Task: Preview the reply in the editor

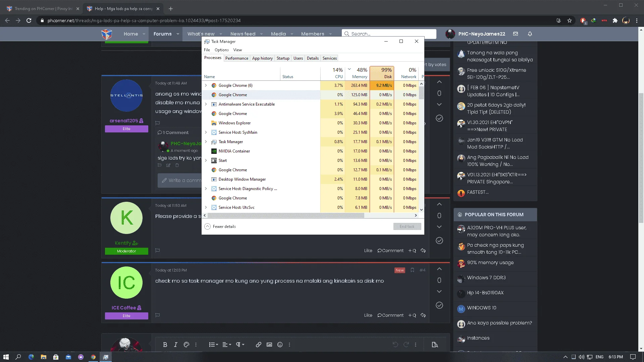Action: (x=435, y=345)
